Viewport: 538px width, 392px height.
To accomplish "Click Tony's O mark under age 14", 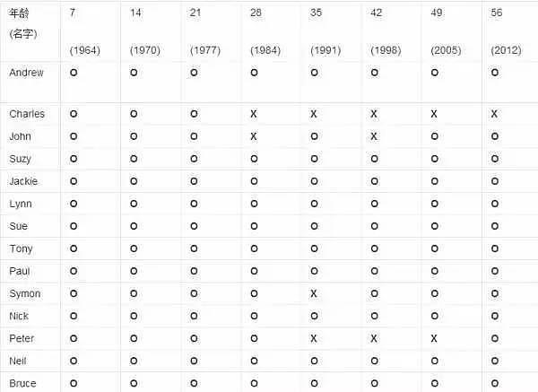I will click(x=134, y=248).
